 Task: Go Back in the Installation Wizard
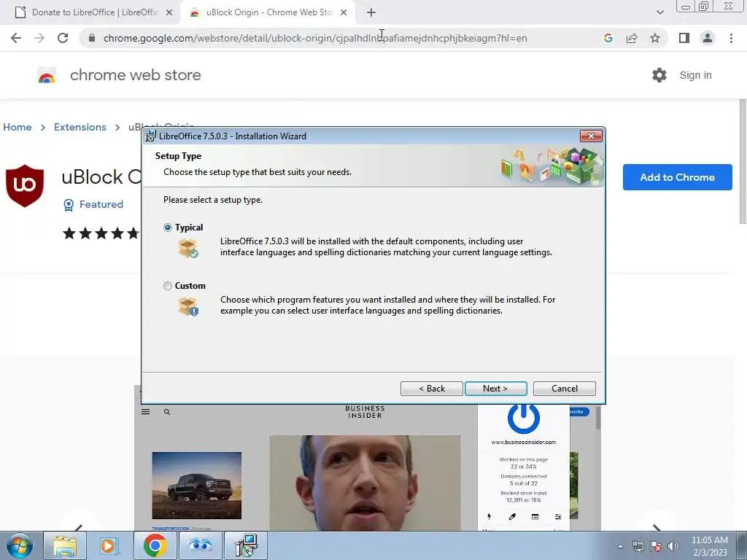click(x=432, y=389)
